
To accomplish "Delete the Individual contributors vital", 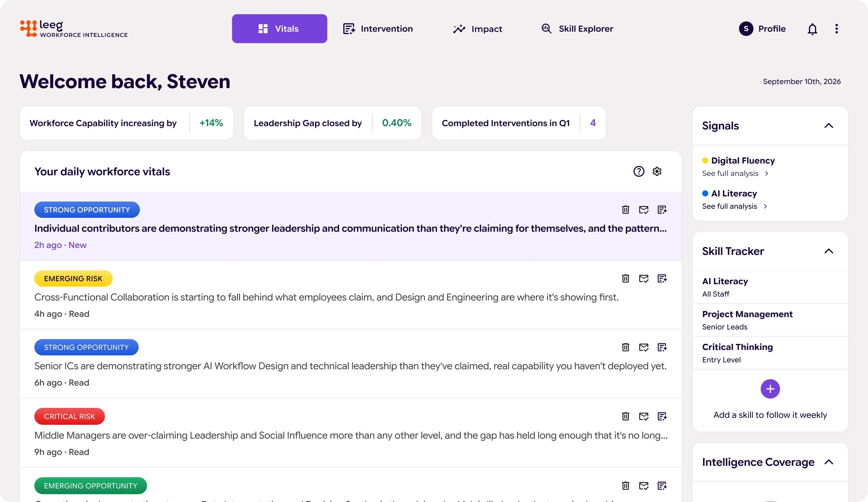I will tap(626, 210).
